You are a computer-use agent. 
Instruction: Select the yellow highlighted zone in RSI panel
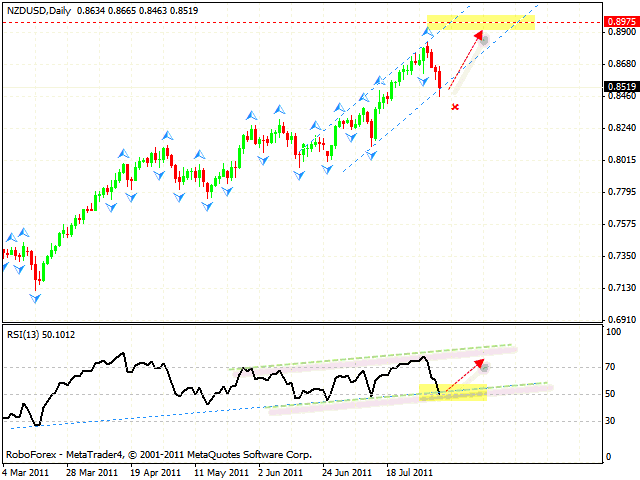tap(461, 392)
